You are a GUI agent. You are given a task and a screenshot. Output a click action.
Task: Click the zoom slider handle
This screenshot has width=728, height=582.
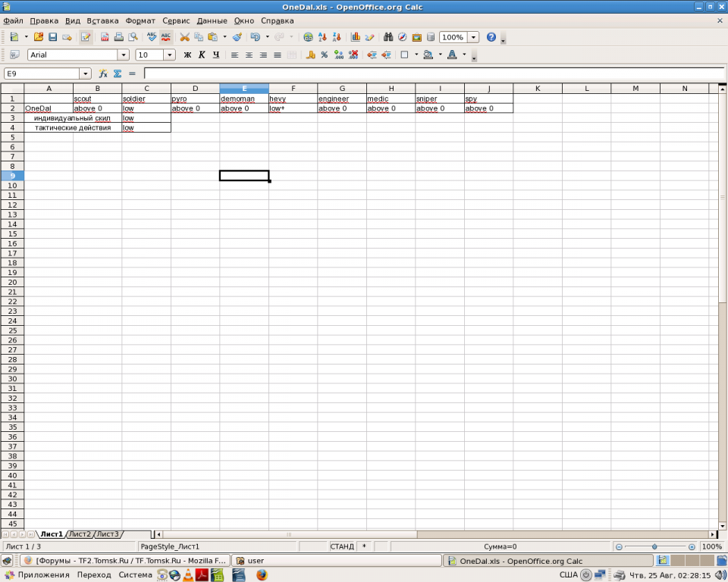point(654,546)
